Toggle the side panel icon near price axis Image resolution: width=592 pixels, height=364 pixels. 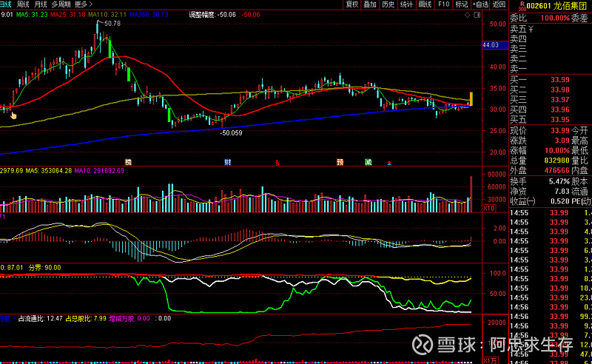[477, 15]
